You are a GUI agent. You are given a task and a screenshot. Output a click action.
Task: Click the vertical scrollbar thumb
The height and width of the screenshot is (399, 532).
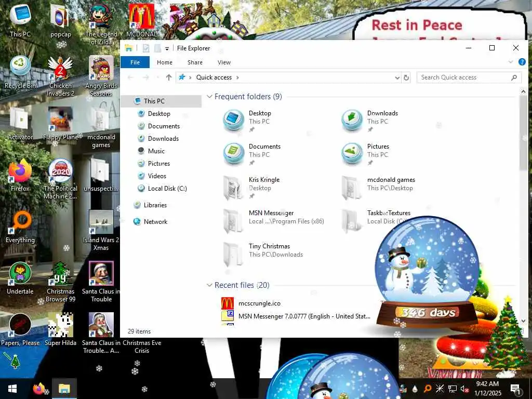523,133
